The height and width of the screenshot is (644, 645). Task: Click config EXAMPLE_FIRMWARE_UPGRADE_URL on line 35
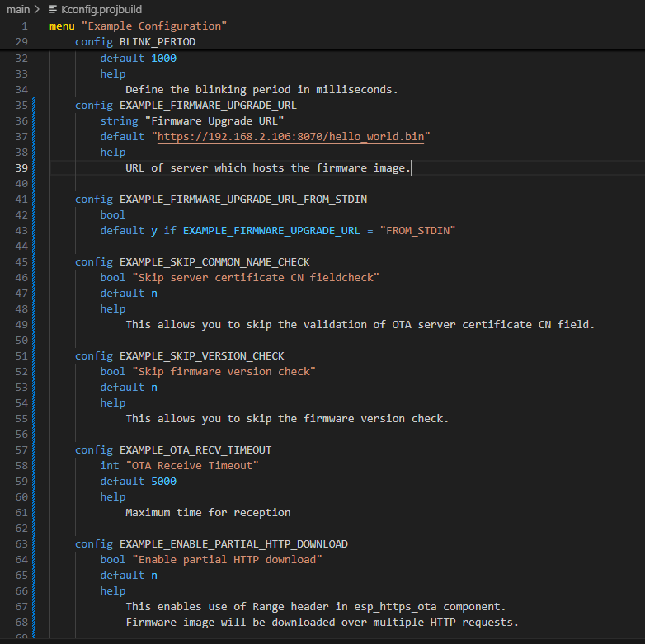click(x=186, y=106)
